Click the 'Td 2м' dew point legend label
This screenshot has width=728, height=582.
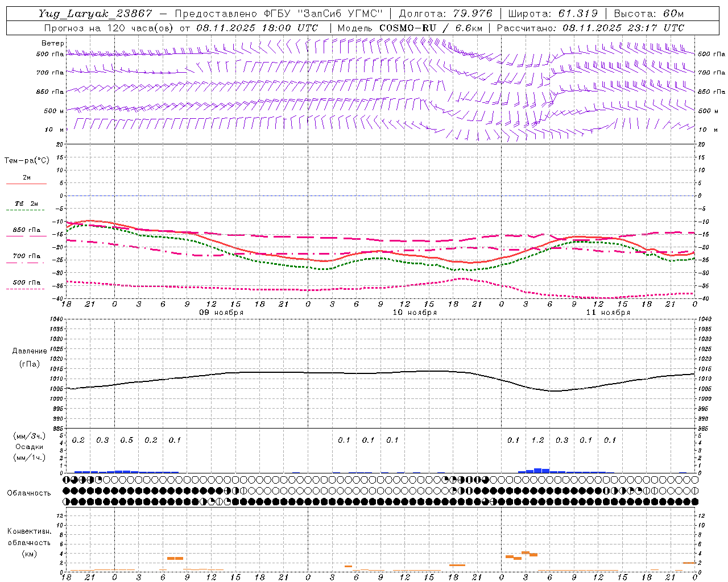point(26,203)
